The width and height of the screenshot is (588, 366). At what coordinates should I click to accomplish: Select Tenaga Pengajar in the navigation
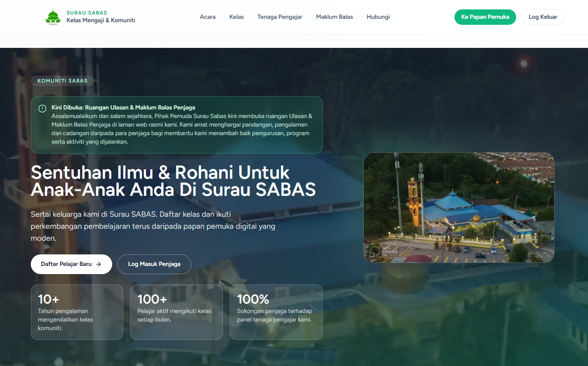coord(279,17)
